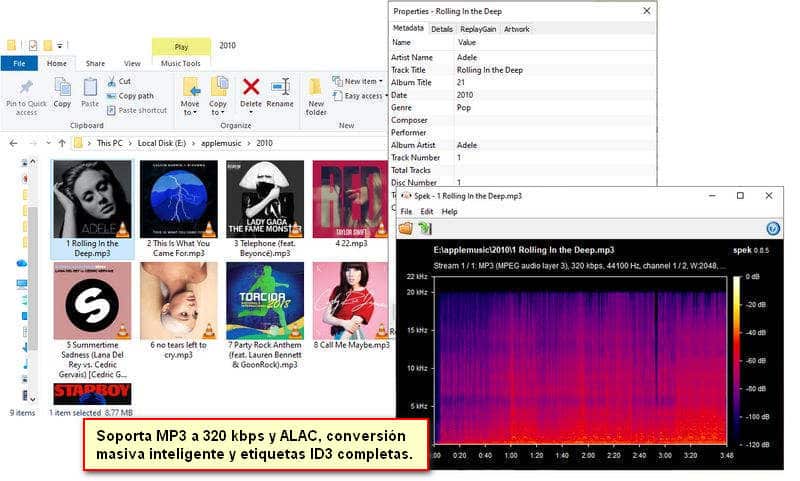This screenshot has width=800, height=481.
Task: Click Pin to Quick access icon
Action: click(x=26, y=88)
